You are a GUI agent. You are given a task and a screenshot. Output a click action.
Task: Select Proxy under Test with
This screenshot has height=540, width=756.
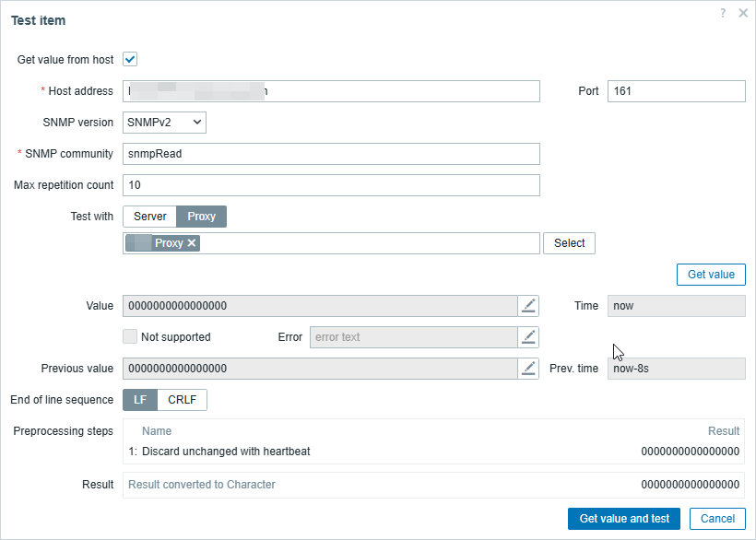tap(201, 217)
